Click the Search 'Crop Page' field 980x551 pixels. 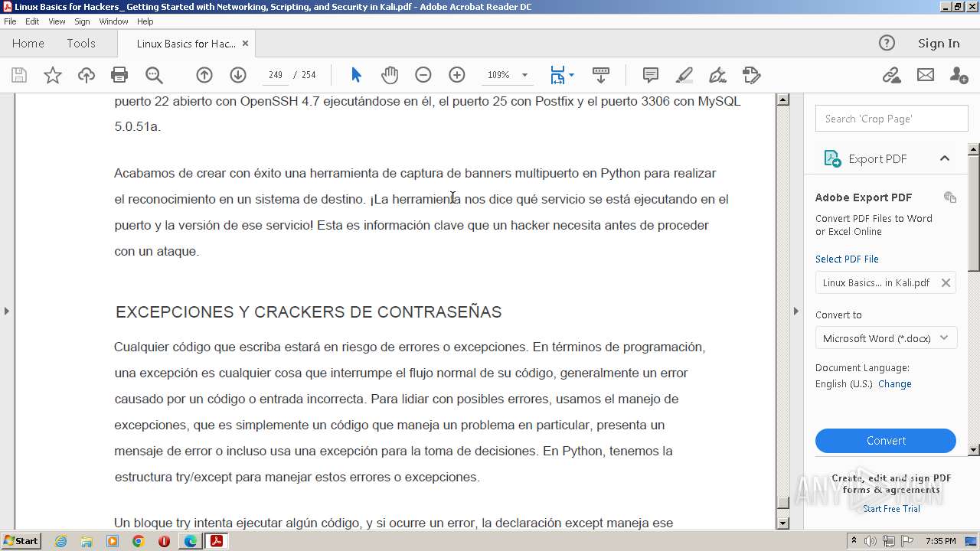click(x=891, y=119)
